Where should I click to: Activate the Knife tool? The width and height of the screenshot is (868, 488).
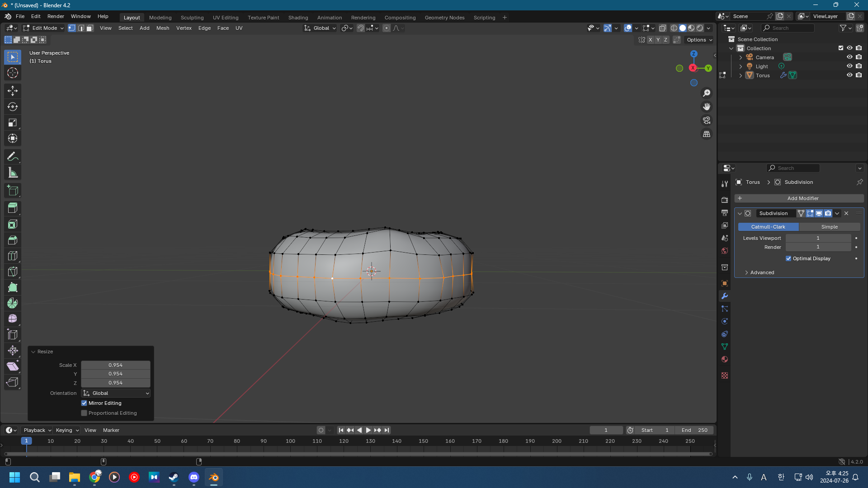pos(13,272)
